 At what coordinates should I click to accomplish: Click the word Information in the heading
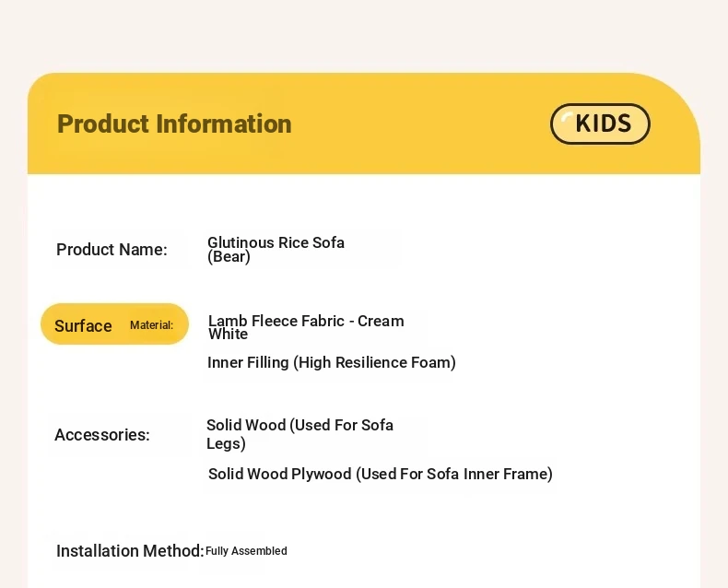point(224,124)
